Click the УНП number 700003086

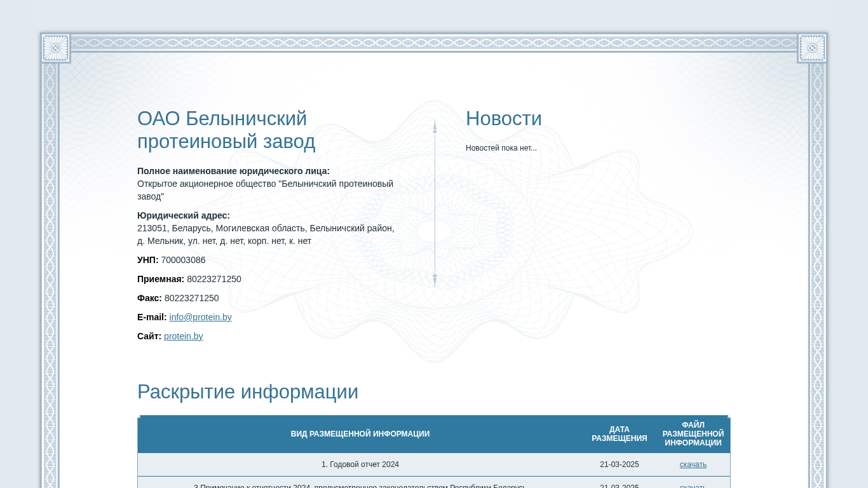pos(183,260)
